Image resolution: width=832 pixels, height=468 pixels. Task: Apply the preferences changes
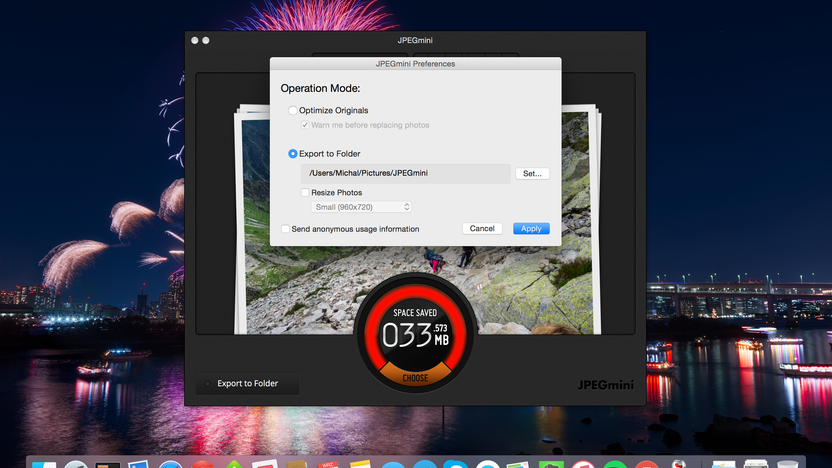531,229
